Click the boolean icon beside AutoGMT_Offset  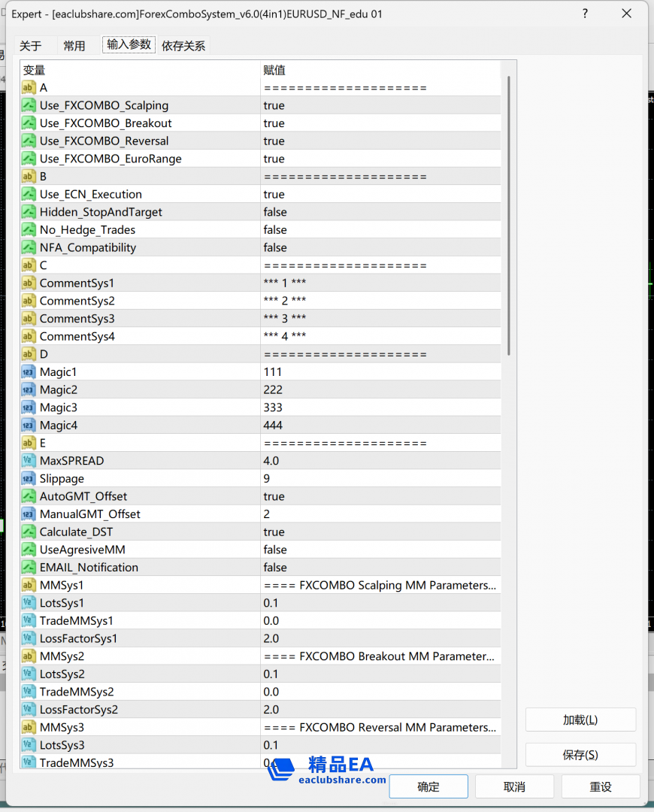click(x=29, y=496)
